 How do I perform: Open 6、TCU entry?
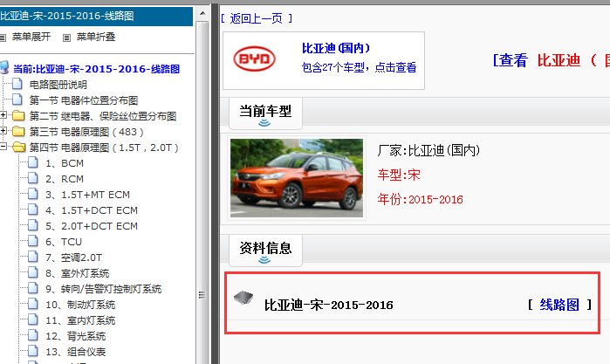click(x=64, y=242)
